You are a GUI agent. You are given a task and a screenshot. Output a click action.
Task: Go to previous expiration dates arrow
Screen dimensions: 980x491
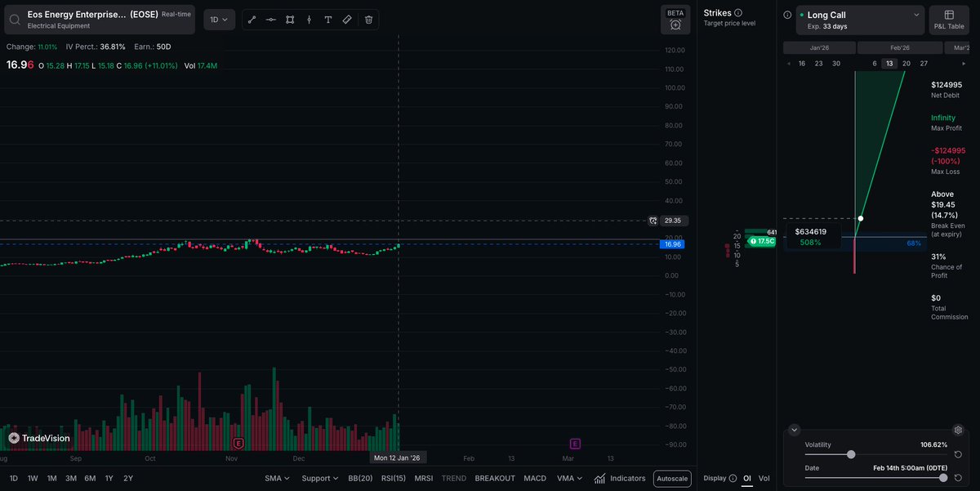pyautogui.click(x=788, y=64)
